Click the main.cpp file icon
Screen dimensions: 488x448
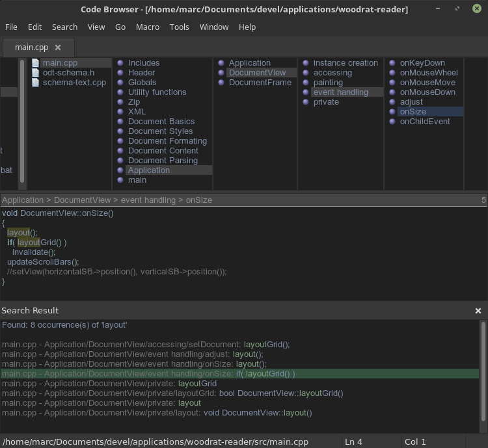point(35,63)
